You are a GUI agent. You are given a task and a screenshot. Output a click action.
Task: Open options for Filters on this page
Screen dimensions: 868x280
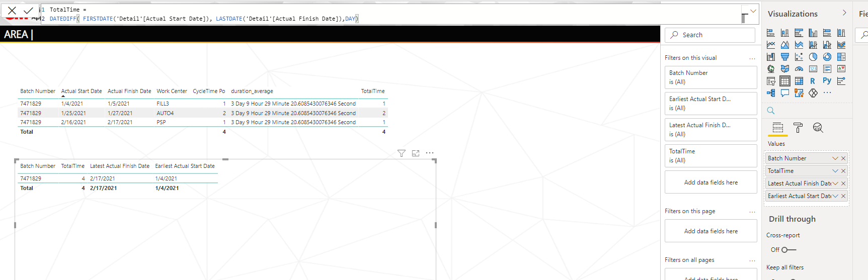point(752,212)
